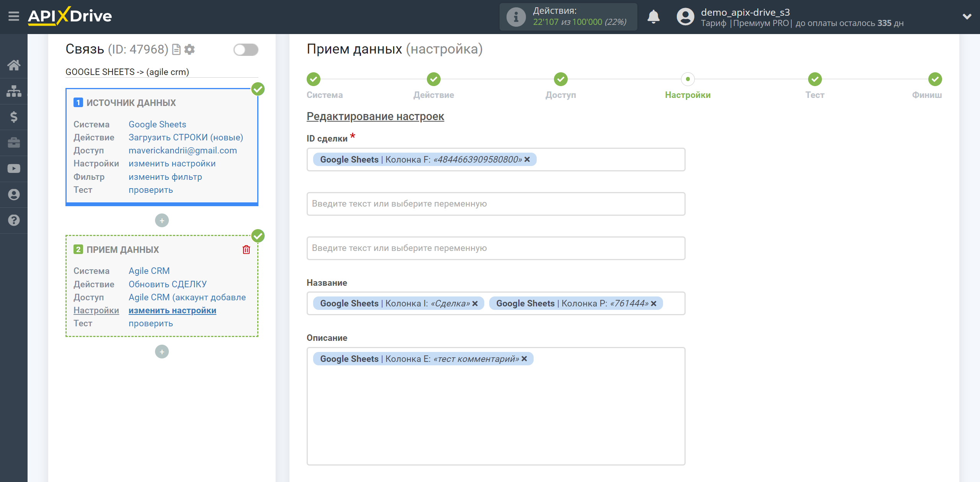Go to Home in sidebar

pos(14,65)
